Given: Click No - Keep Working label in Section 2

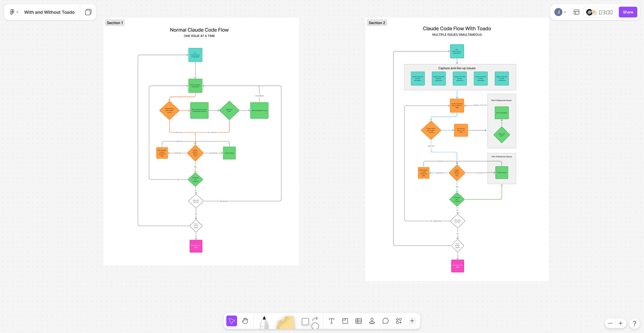Looking at the screenshot, I should tap(436, 221).
